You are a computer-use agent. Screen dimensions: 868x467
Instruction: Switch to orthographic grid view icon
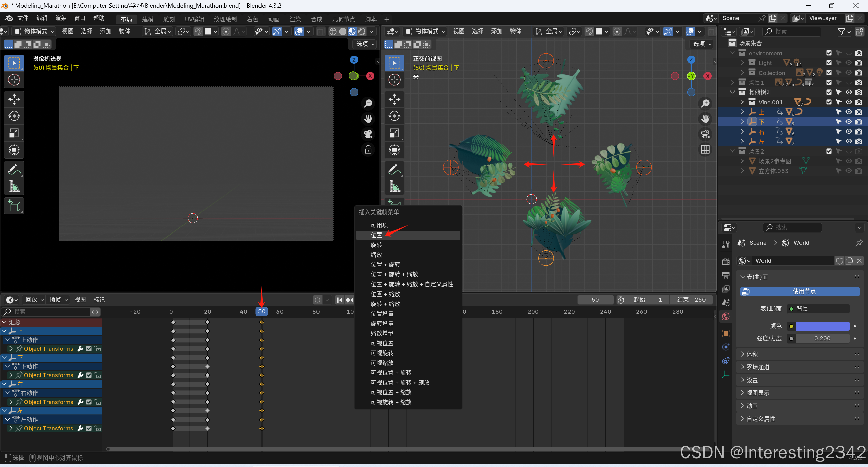coord(705,149)
